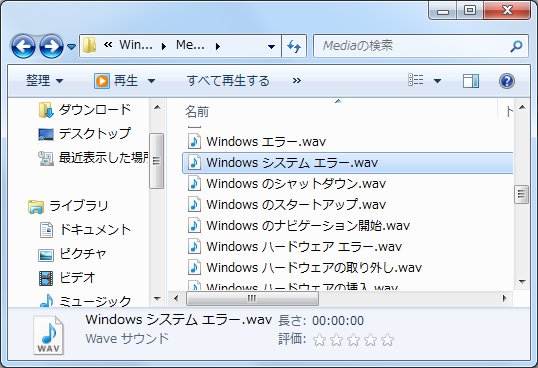Click the ビデオ filmstrip icon
The height and width of the screenshot is (368, 538).
pyautogui.click(x=46, y=278)
